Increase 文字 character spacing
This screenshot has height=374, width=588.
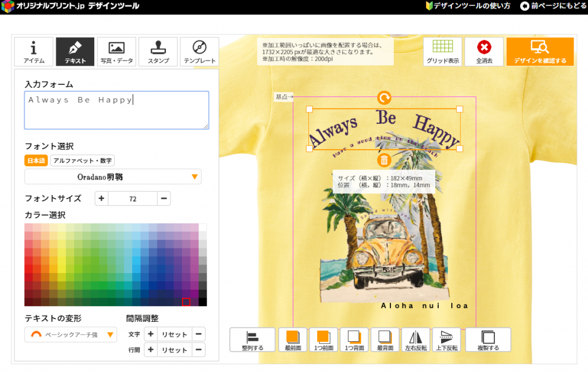coord(151,334)
